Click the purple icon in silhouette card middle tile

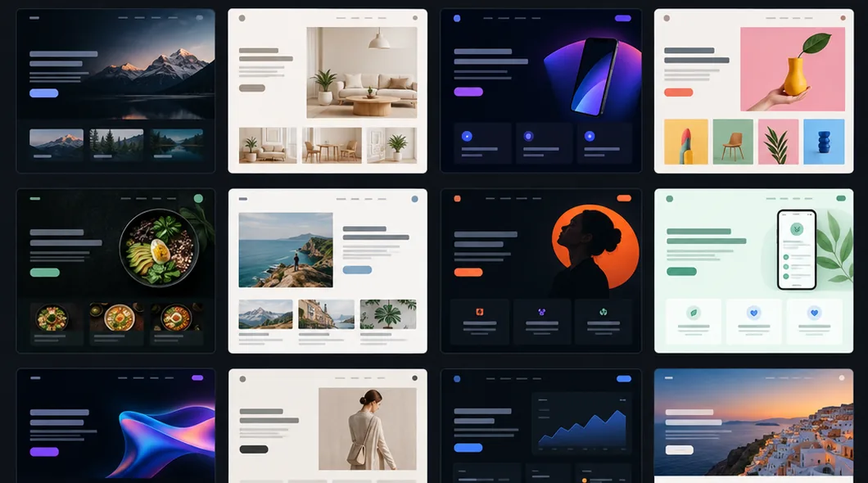tap(541, 312)
